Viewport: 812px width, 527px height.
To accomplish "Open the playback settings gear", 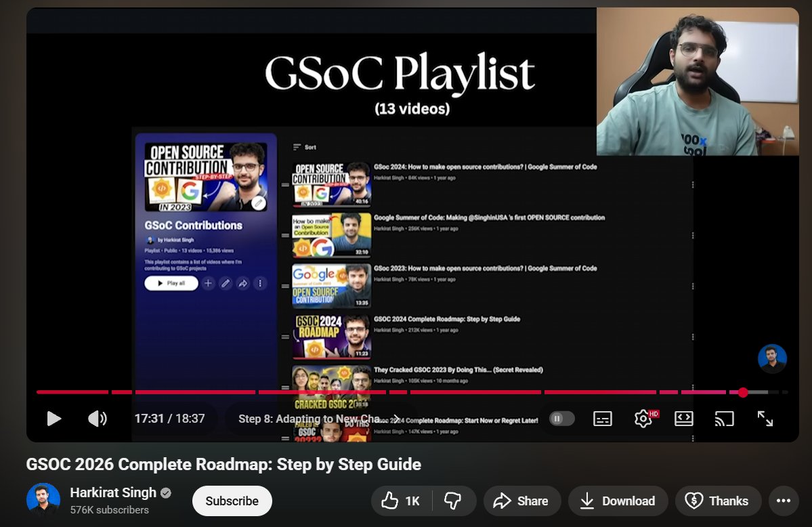I will [x=643, y=419].
